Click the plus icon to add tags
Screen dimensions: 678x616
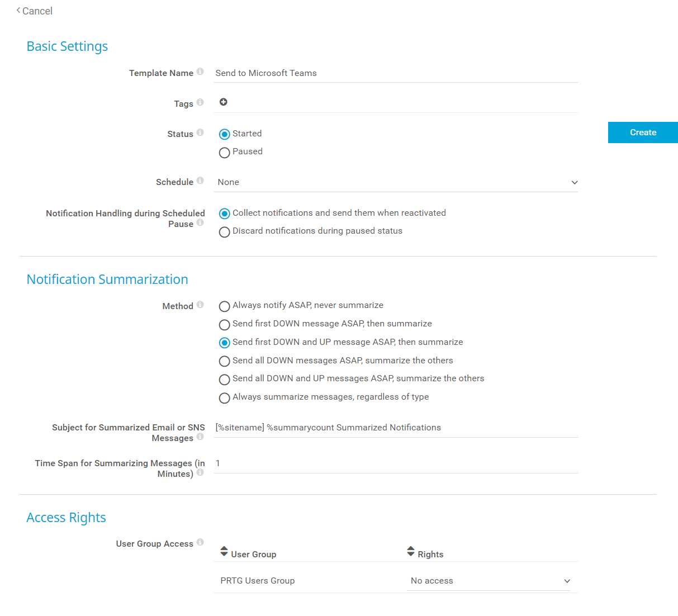pyautogui.click(x=224, y=102)
